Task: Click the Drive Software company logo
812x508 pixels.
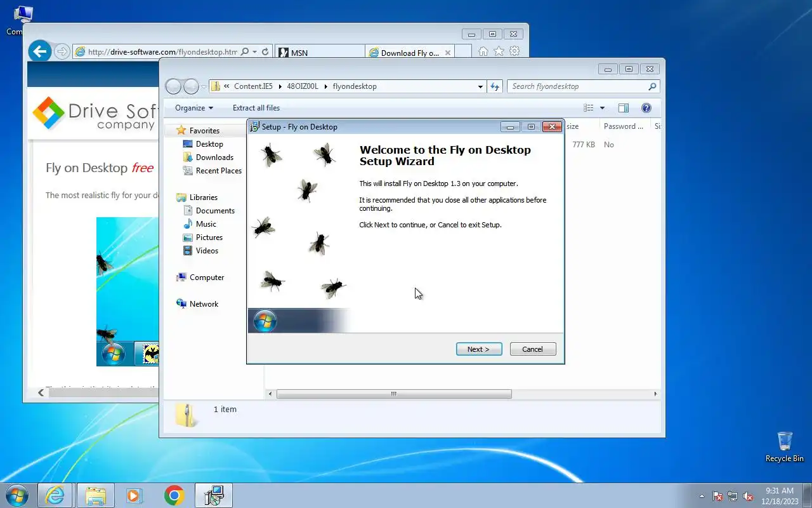Action: click(x=94, y=114)
